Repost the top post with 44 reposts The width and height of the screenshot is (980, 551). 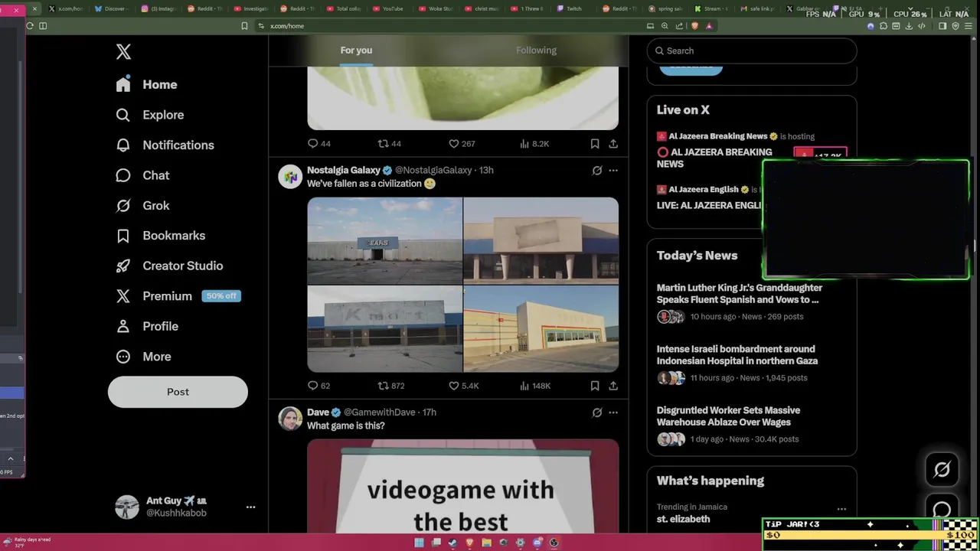pos(390,144)
